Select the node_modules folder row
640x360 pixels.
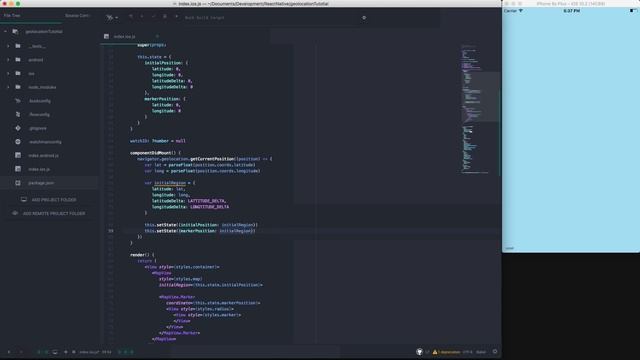[49, 87]
